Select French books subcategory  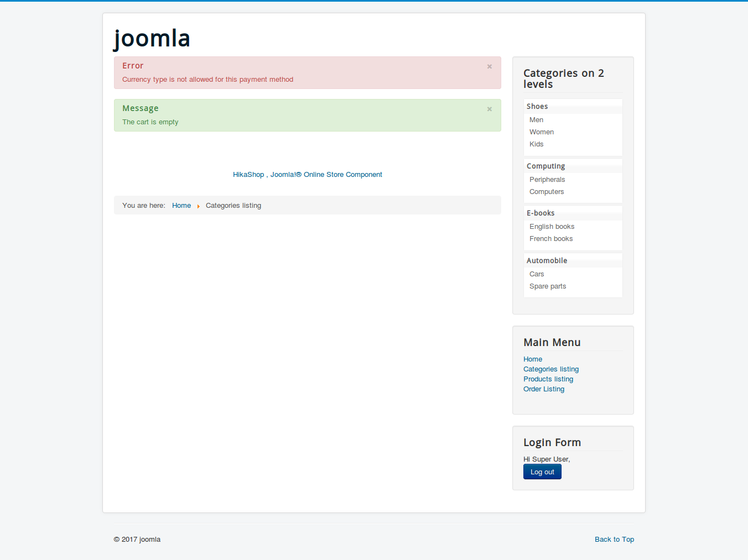[551, 239]
